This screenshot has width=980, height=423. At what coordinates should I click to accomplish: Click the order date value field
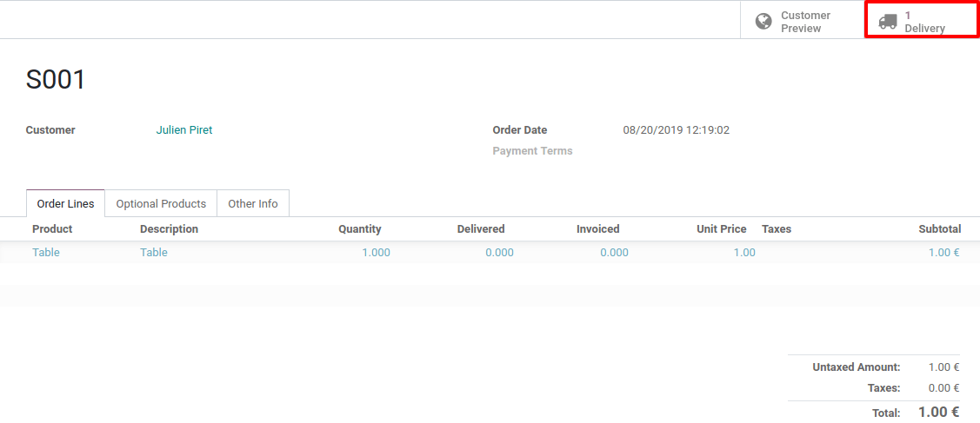coord(677,129)
